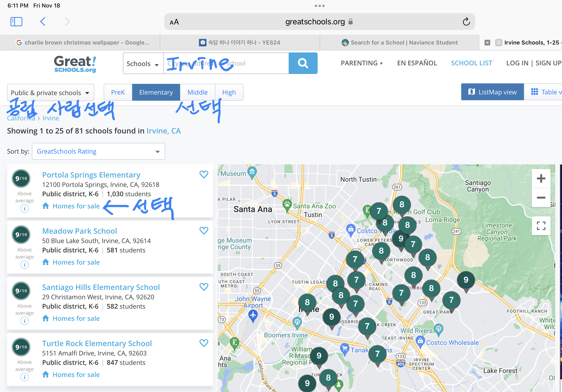
Task: Zoom out on the map
Action: [x=541, y=198]
